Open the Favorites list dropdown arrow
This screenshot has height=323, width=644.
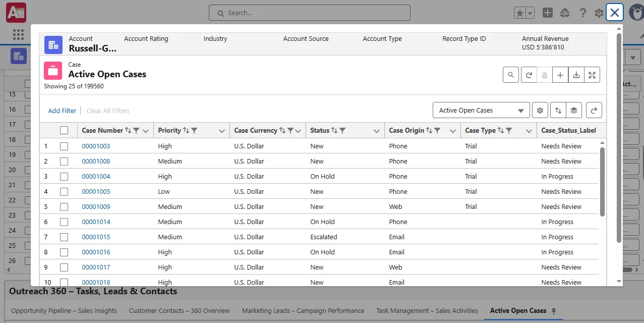click(530, 13)
